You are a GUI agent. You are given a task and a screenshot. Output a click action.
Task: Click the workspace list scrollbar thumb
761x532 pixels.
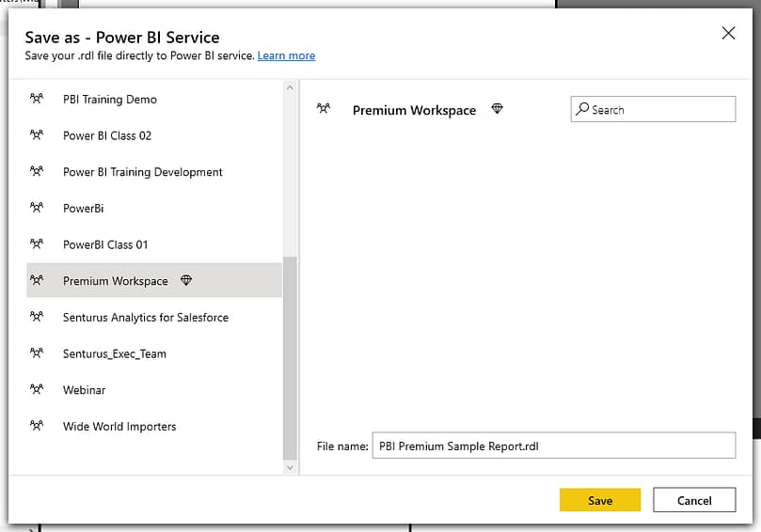point(290,358)
